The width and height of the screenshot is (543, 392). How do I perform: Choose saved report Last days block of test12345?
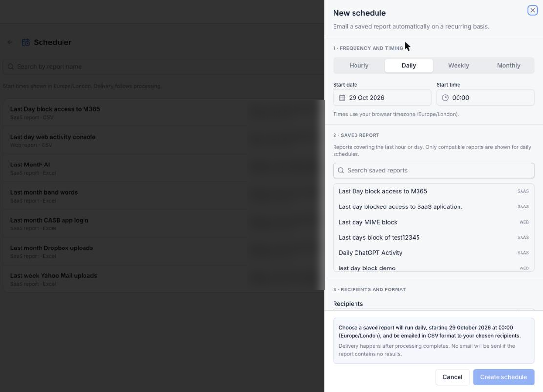[x=434, y=237]
